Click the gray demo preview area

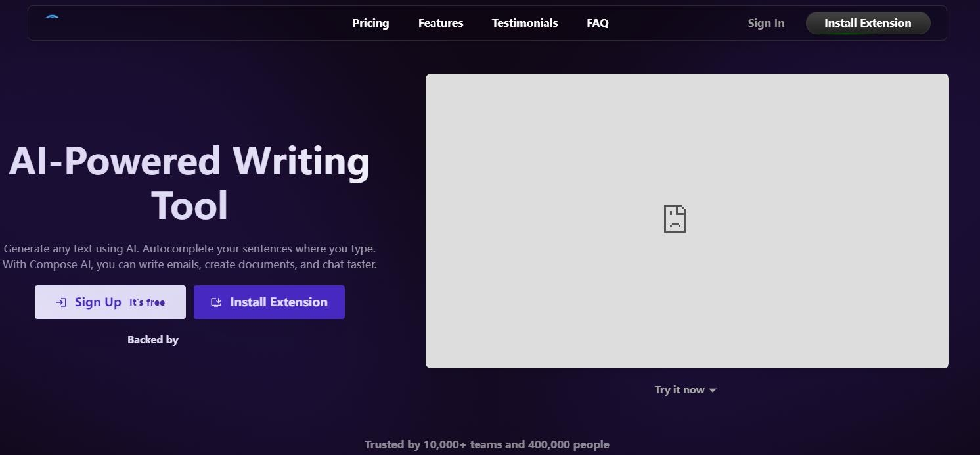687,221
